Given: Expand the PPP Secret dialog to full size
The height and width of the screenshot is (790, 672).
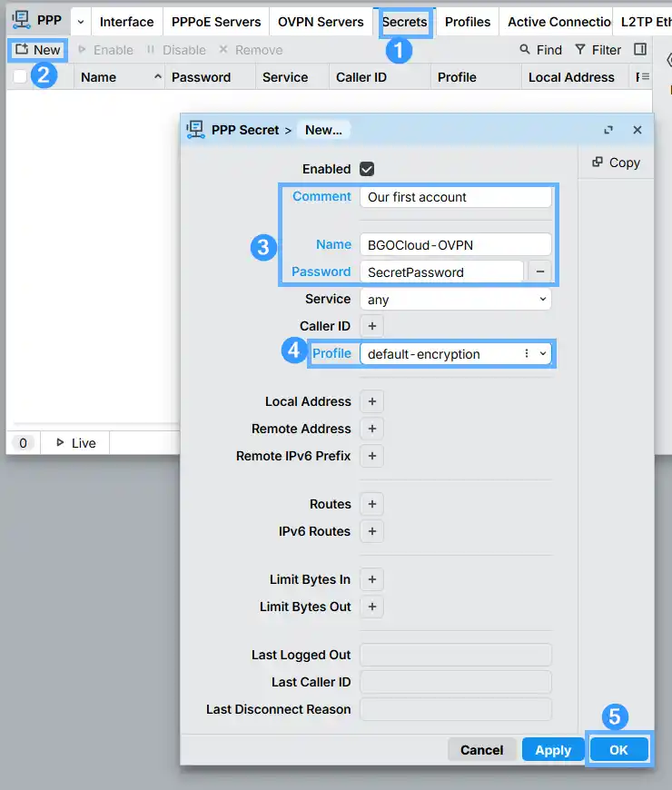Looking at the screenshot, I should [x=608, y=130].
